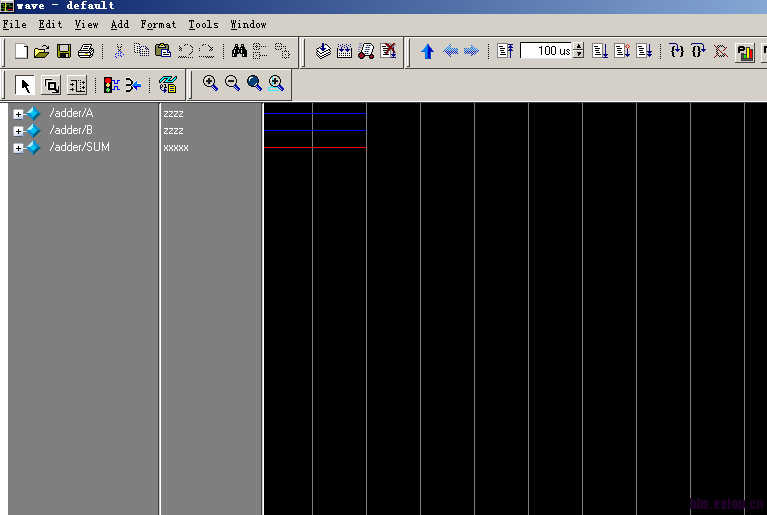Image resolution: width=767 pixels, height=515 pixels.
Task: Click the traffic light waveform icon
Action: point(112,85)
